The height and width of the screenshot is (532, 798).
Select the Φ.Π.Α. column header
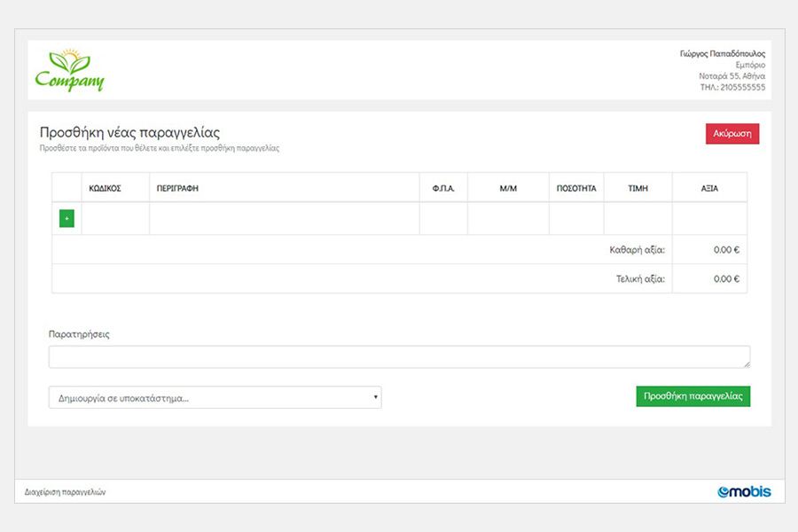[443, 189]
